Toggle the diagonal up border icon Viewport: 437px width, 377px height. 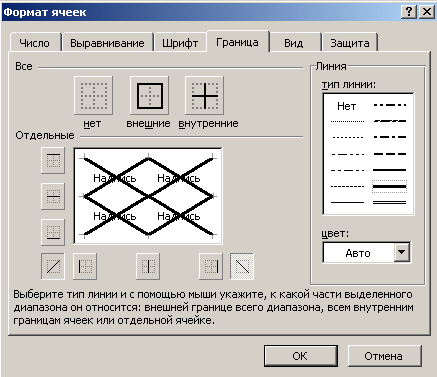53,266
